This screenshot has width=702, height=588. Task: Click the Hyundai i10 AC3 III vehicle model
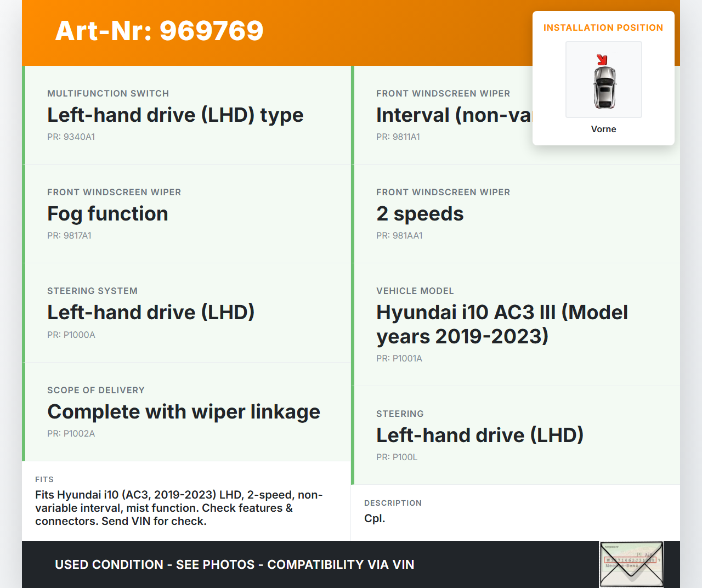pyautogui.click(x=502, y=324)
